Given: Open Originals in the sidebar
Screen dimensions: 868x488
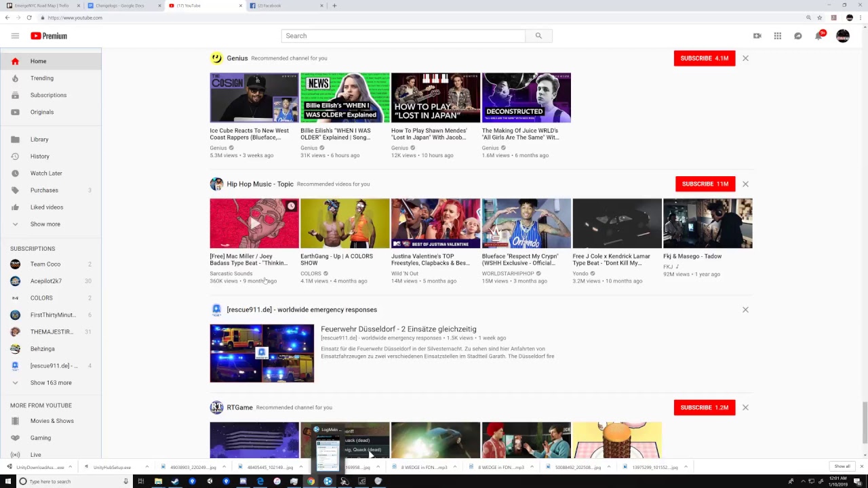Looking at the screenshot, I should [x=51, y=112].
